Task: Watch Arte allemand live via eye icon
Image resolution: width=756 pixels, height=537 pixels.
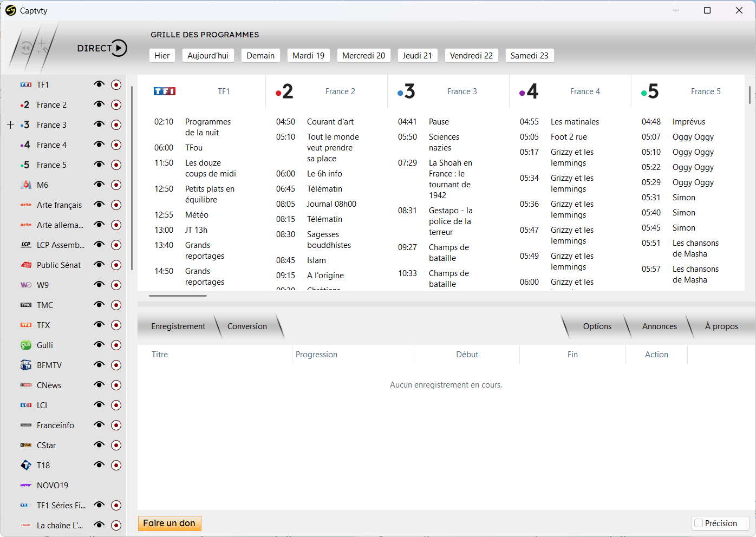Action: tap(99, 225)
